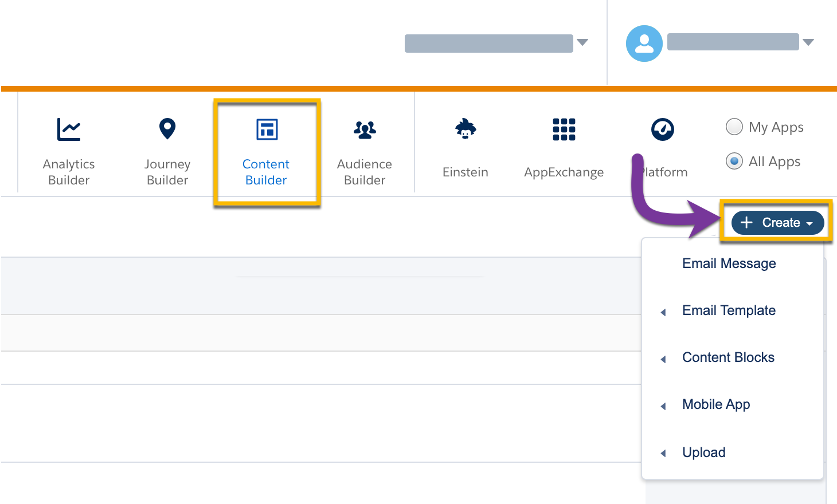Expand the account name dropdown arrow
This screenshot has height=504, width=837.
click(x=582, y=42)
